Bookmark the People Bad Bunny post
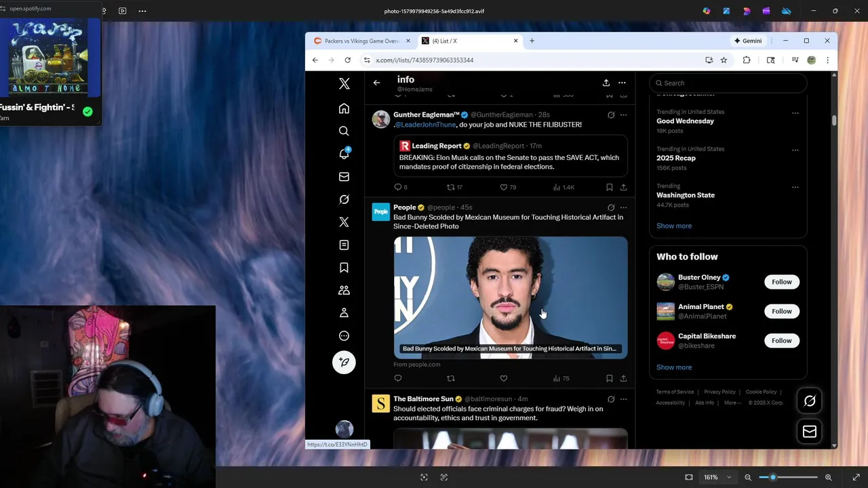This screenshot has height=488, width=868. click(609, 379)
